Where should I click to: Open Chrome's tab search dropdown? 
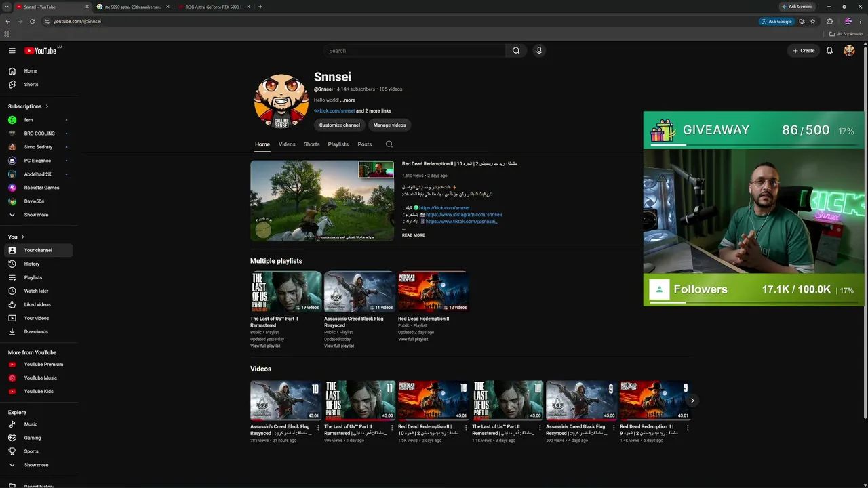[7, 7]
